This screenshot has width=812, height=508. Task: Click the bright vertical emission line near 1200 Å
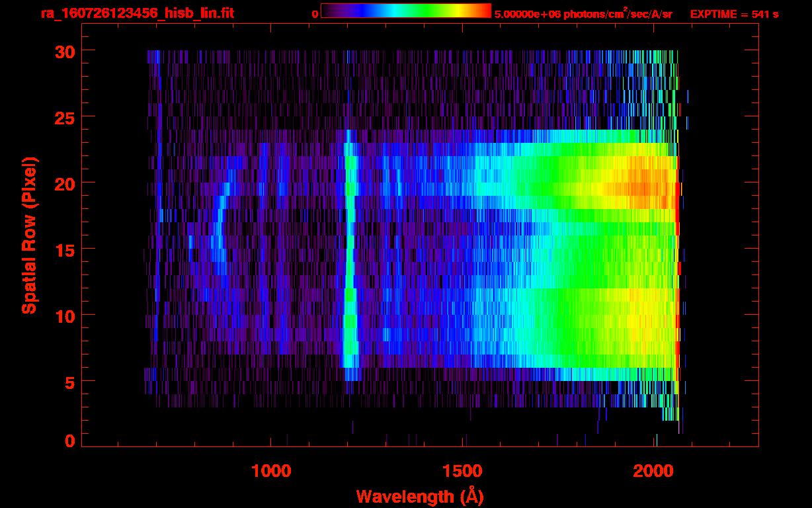click(x=349, y=251)
